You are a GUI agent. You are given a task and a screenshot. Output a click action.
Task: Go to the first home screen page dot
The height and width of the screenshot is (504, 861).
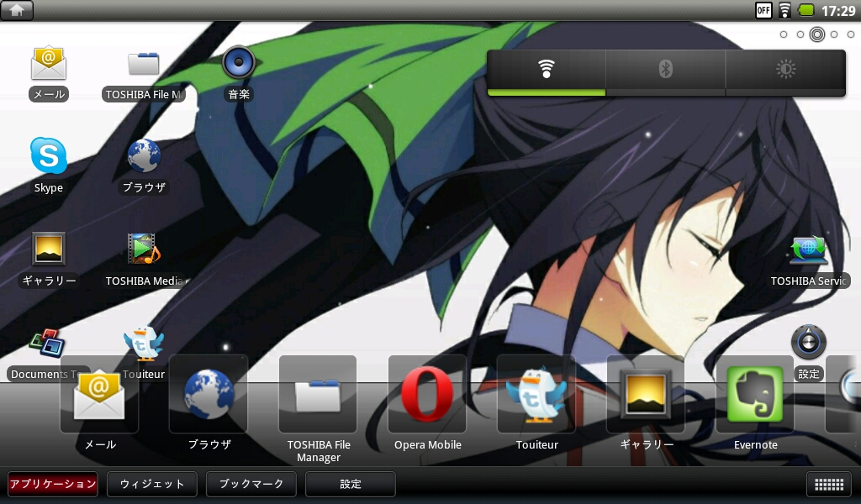tap(784, 34)
